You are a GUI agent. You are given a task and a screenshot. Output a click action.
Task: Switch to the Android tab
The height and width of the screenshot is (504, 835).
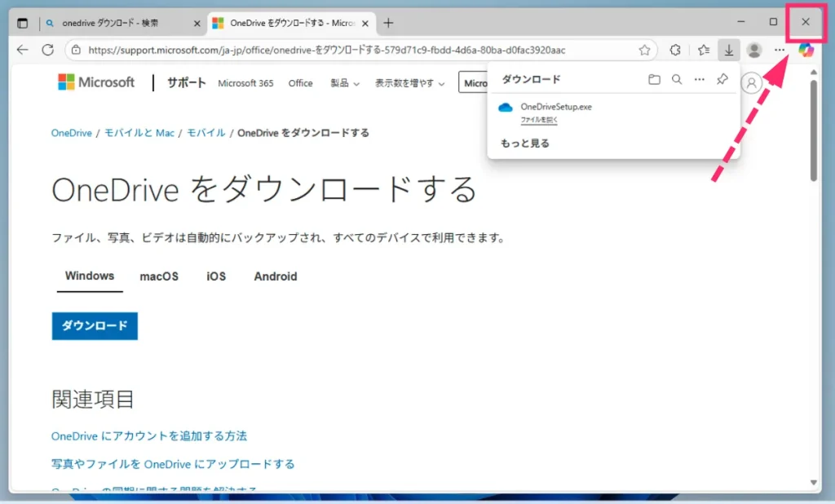276,276
